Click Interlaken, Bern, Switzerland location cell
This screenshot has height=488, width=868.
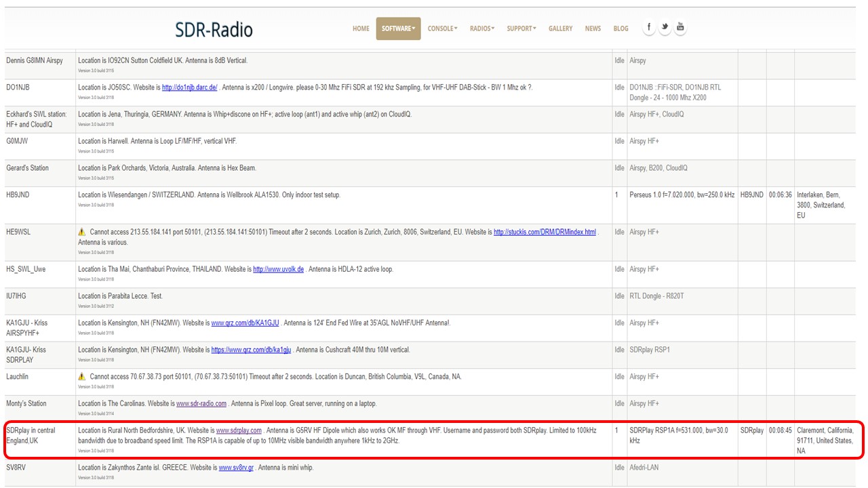coord(821,205)
